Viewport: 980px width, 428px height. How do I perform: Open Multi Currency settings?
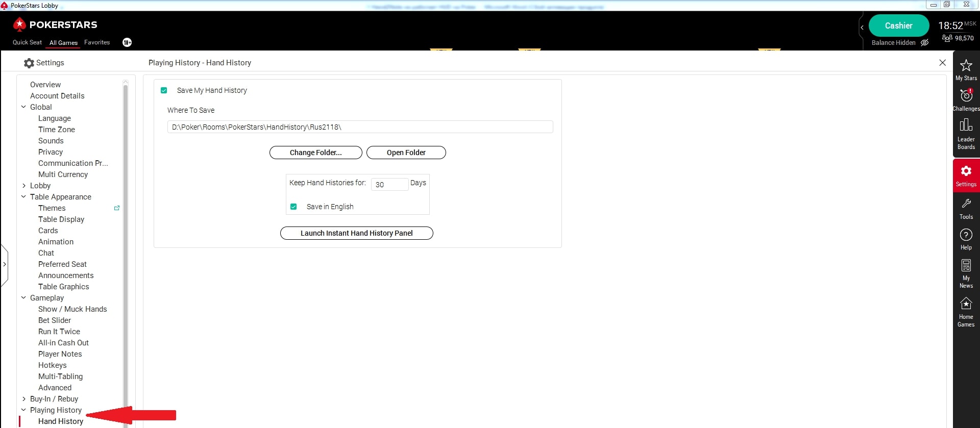point(63,174)
